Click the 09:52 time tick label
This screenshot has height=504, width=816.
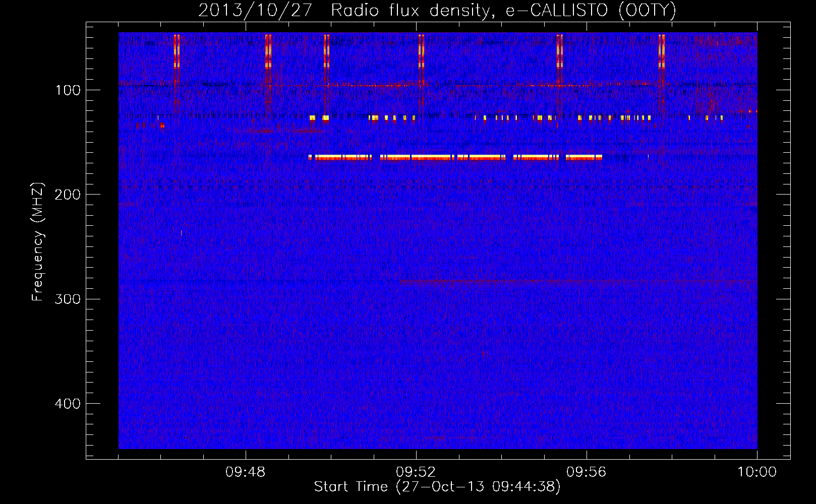[416, 472]
